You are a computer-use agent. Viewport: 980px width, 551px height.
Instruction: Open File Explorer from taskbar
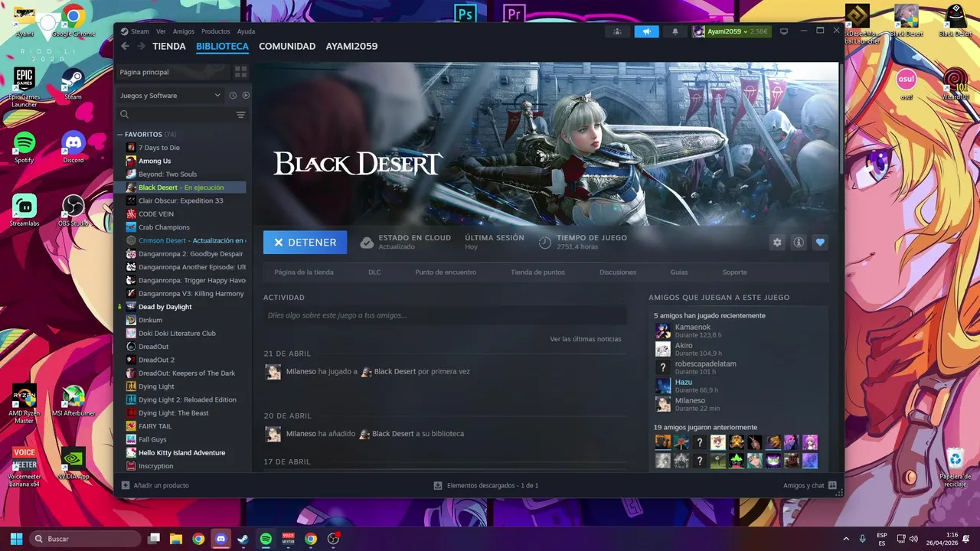(176, 539)
